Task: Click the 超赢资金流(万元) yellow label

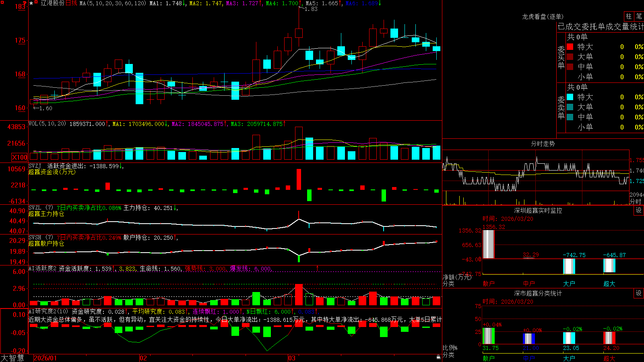Action: tap(52, 172)
